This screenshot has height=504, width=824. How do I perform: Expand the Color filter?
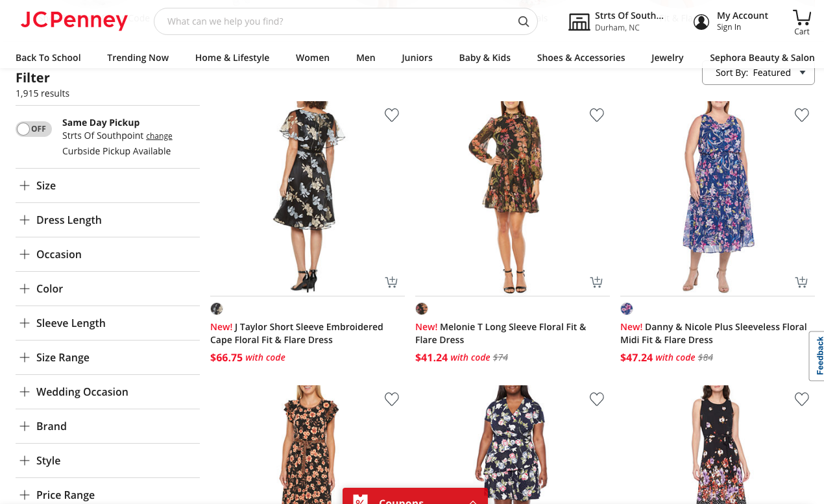coord(108,289)
